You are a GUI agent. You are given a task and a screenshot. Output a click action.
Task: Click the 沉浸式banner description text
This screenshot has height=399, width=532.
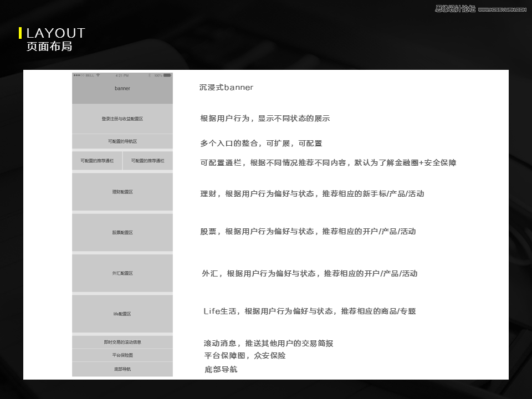click(x=226, y=87)
